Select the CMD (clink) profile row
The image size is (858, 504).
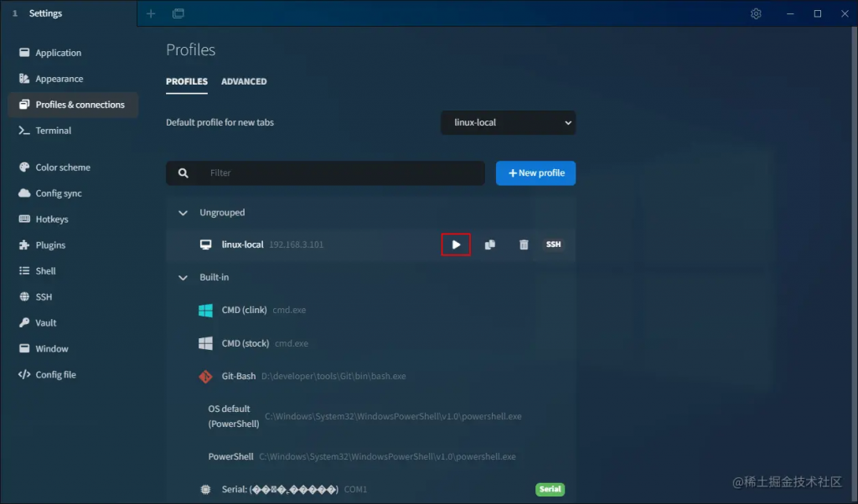coord(371,310)
